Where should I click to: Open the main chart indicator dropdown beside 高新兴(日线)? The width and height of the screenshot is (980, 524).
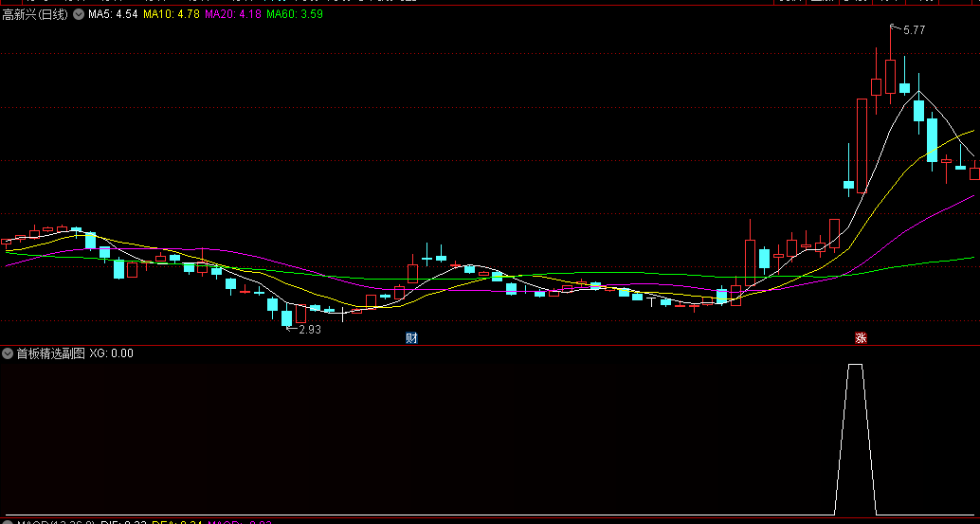(78, 15)
